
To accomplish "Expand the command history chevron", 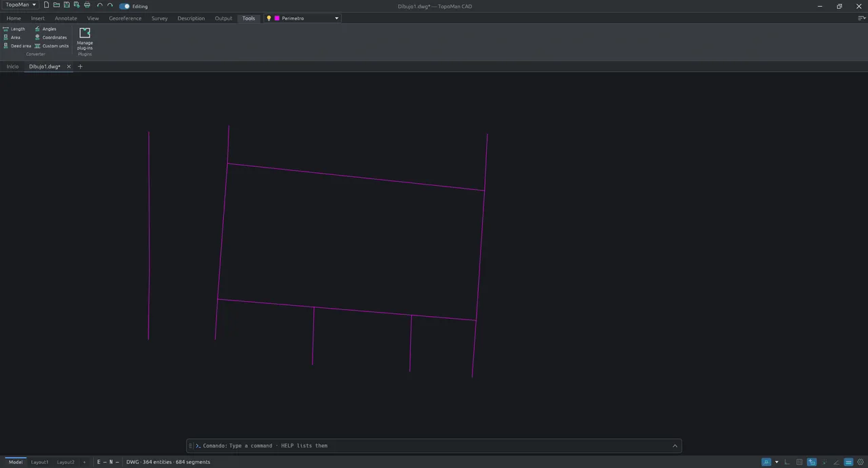I will 675,446.
